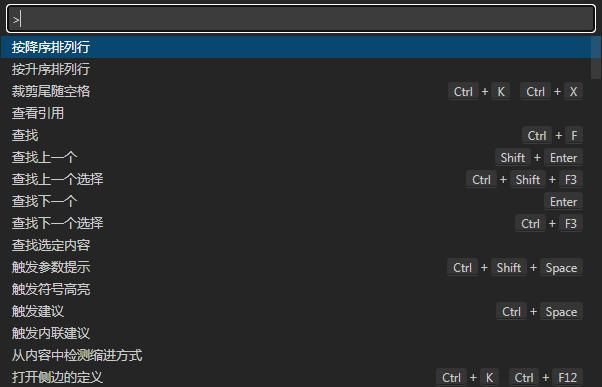Open the 查看引用 command

296,113
